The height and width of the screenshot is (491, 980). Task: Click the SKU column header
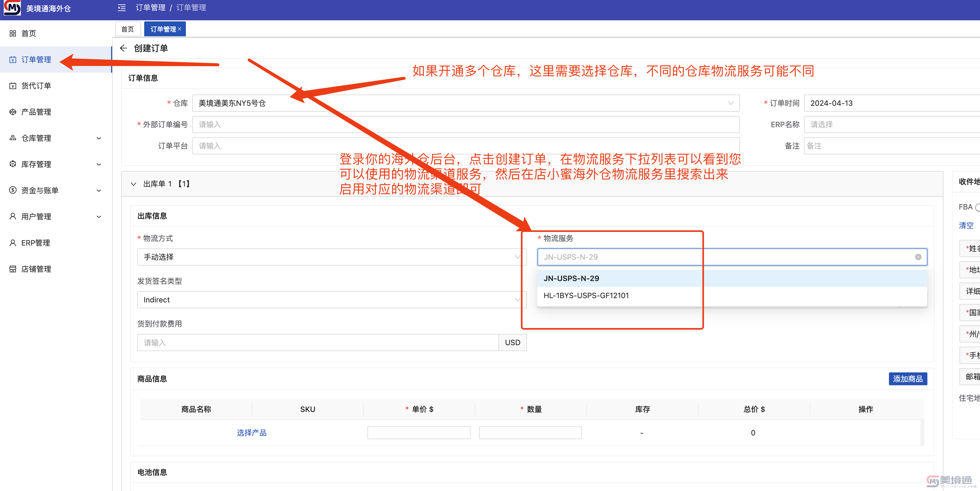point(307,410)
